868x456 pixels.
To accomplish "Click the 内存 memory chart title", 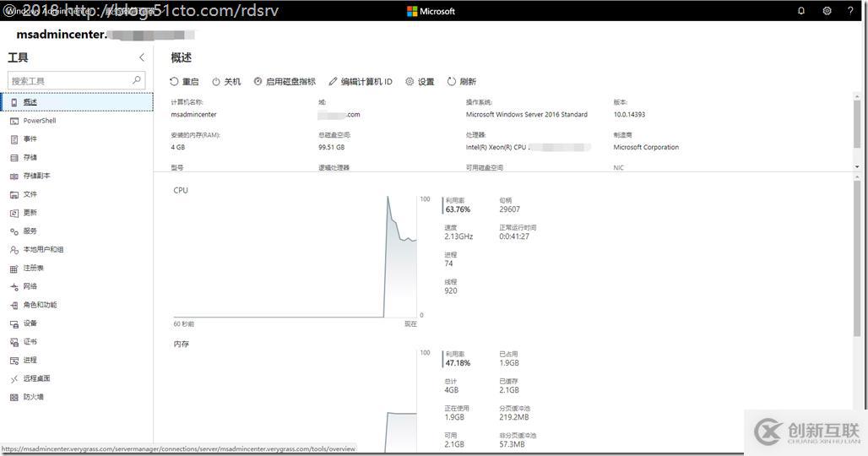I will 181,345.
